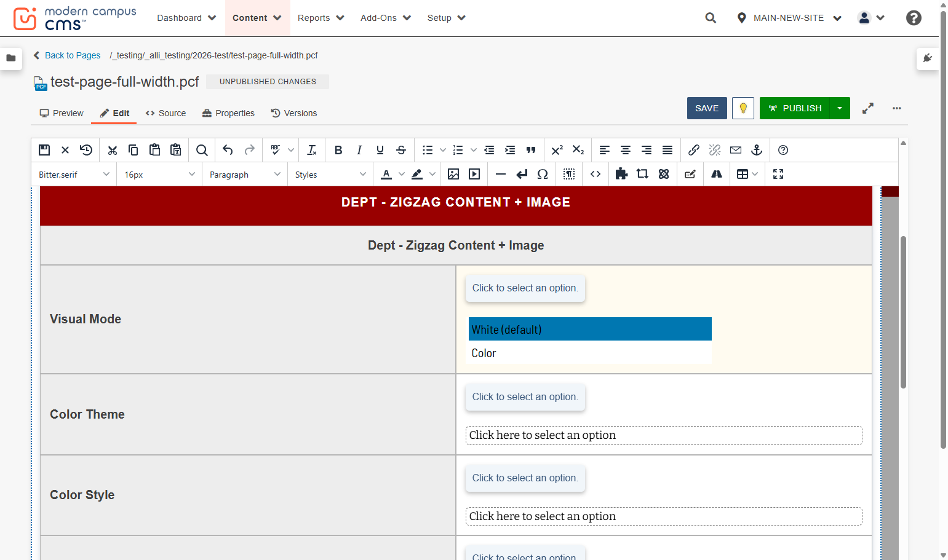Click the green PUBLISH button

click(795, 108)
